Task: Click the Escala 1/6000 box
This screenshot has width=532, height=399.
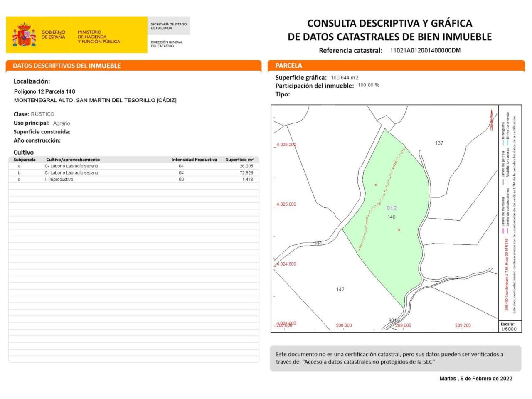Action: pyautogui.click(x=510, y=326)
